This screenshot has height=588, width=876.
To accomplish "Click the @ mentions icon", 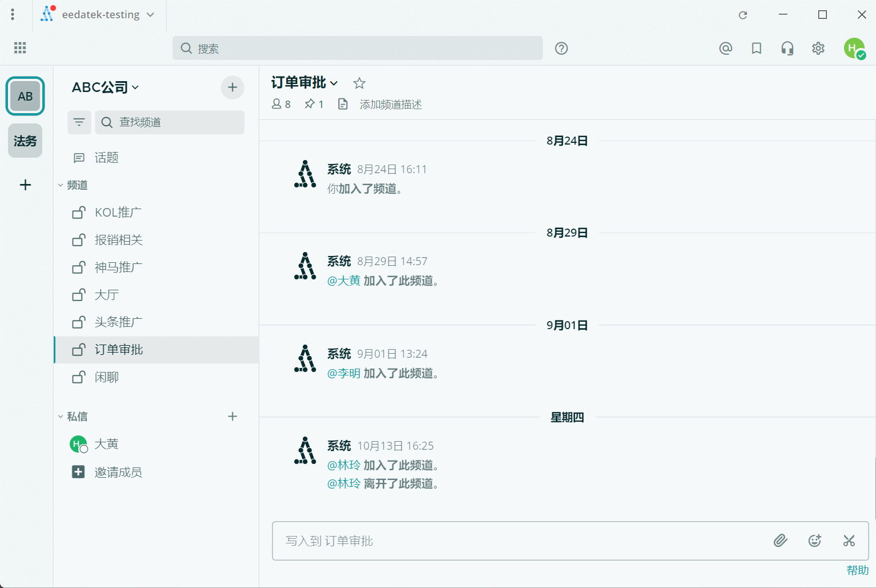I will click(726, 48).
